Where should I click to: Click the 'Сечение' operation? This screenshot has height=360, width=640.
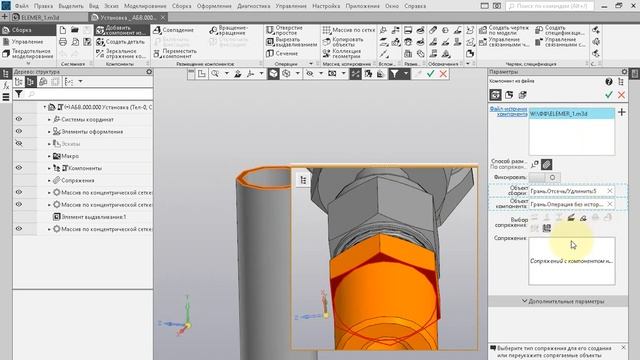(282, 53)
